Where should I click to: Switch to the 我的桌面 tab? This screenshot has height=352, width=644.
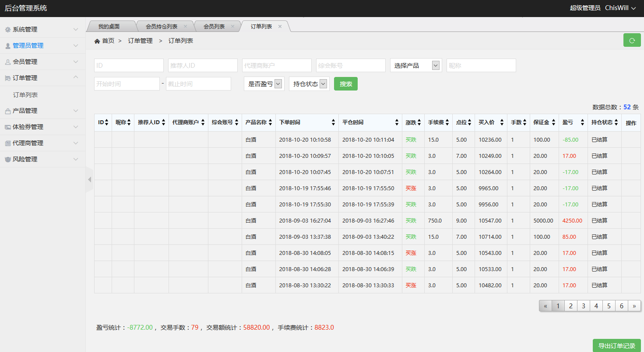pyautogui.click(x=109, y=27)
